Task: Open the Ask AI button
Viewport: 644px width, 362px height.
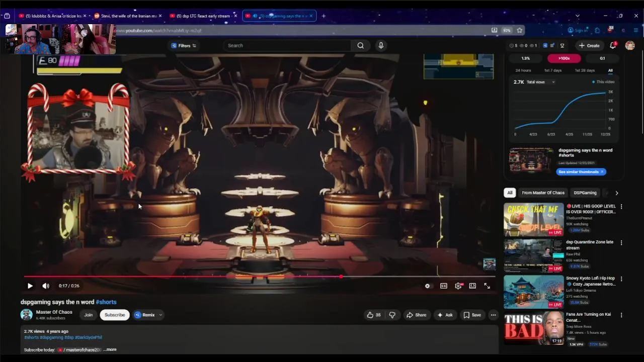Action: point(445,315)
